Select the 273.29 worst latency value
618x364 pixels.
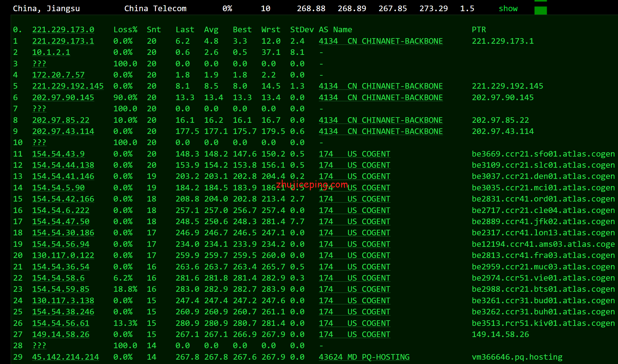tap(434, 8)
